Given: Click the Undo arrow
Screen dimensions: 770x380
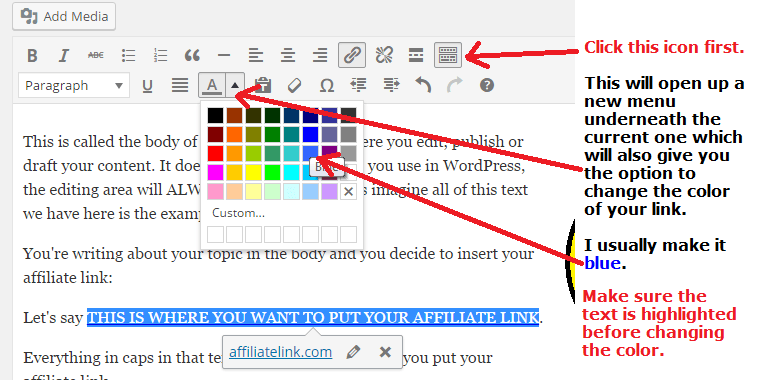Looking at the screenshot, I should (x=423, y=85).
